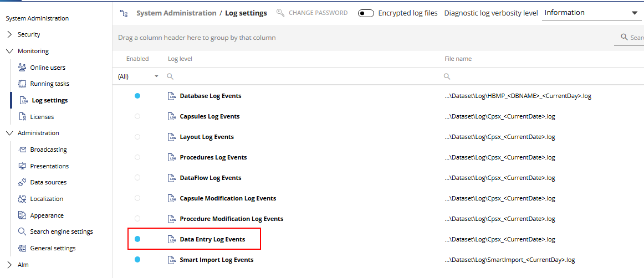Sort by File name column header
This screenshot has width=644, height=278.
458,59
